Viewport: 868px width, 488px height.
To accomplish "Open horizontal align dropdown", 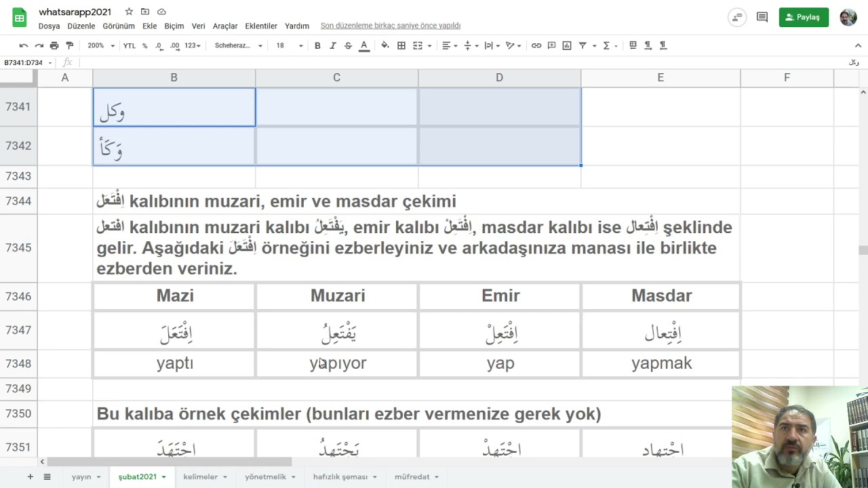I will (450, 45).
